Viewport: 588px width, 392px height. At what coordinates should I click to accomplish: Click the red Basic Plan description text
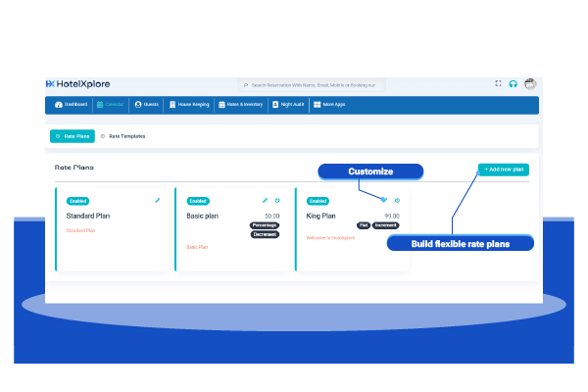coord(197,247)
